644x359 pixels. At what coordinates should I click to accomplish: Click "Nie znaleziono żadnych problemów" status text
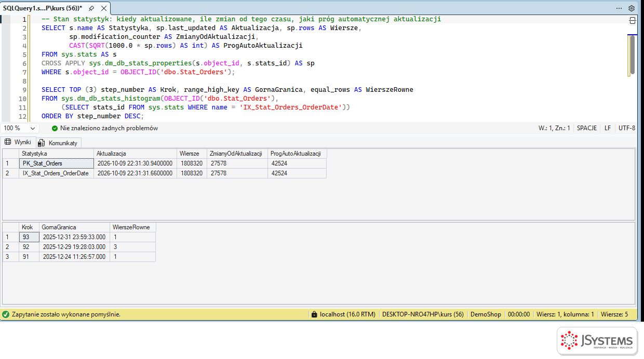[109, 128]
